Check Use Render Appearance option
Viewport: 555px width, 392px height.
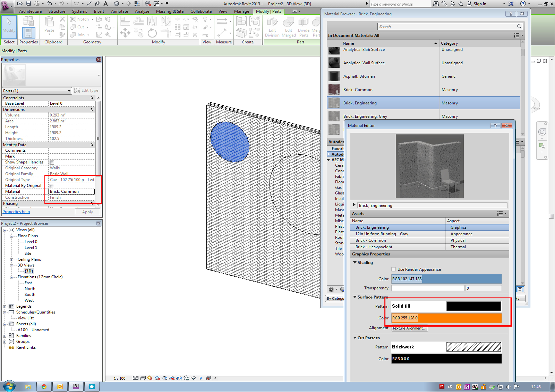393,269
